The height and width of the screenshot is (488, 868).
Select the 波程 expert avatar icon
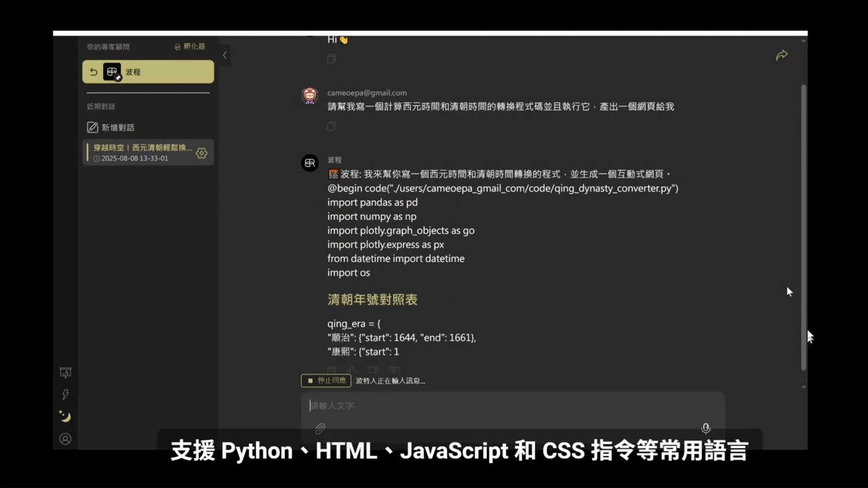pos(112,72)
